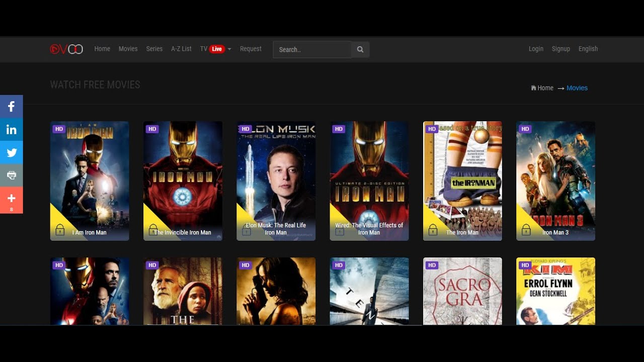Click HD badge on The Iron Man poster

pos(432,129)
